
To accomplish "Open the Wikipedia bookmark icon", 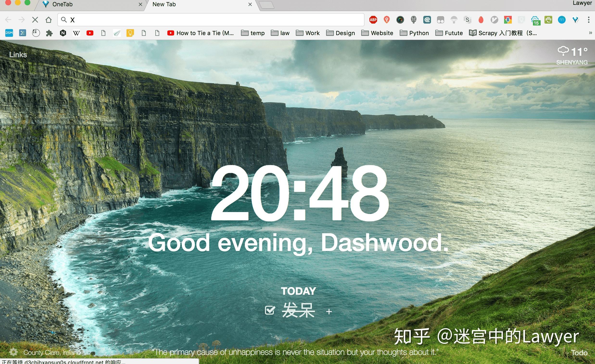I will (x=76, y=33).
